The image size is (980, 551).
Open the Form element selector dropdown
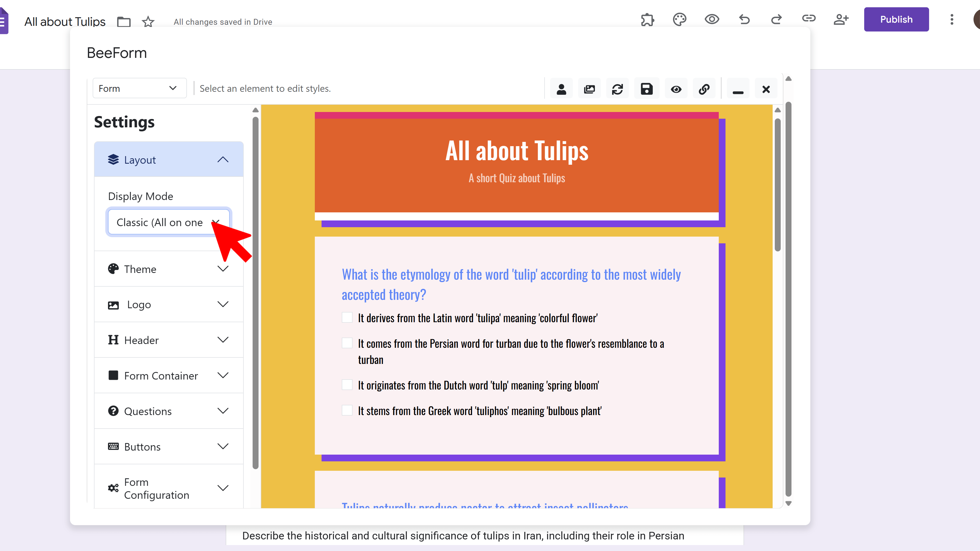139,88
